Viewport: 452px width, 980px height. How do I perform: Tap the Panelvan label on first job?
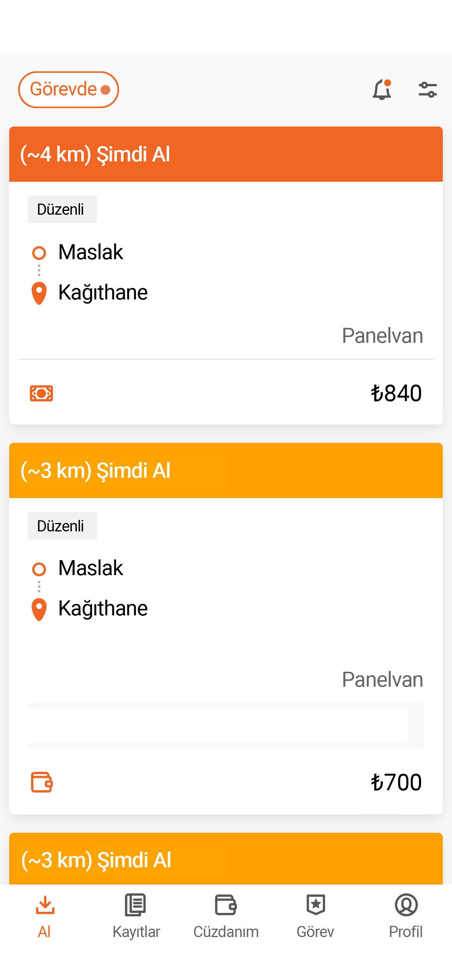pyautogui.click(x=382, y=335)
